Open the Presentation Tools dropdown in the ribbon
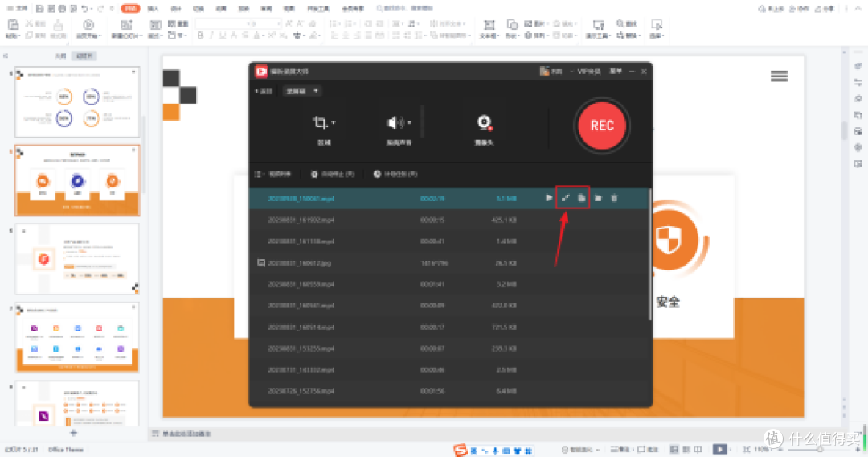 pyautogui.click(x=599, y=29)
